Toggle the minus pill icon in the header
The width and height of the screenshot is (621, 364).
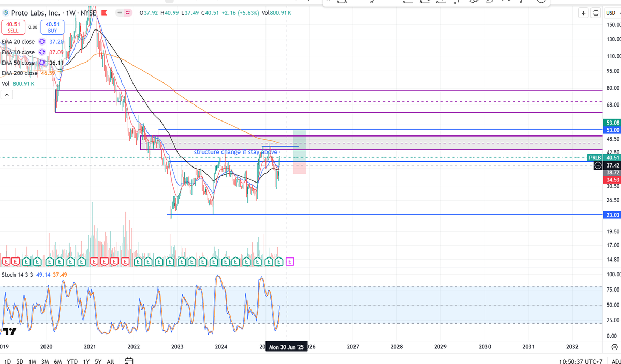click(120, 12)
